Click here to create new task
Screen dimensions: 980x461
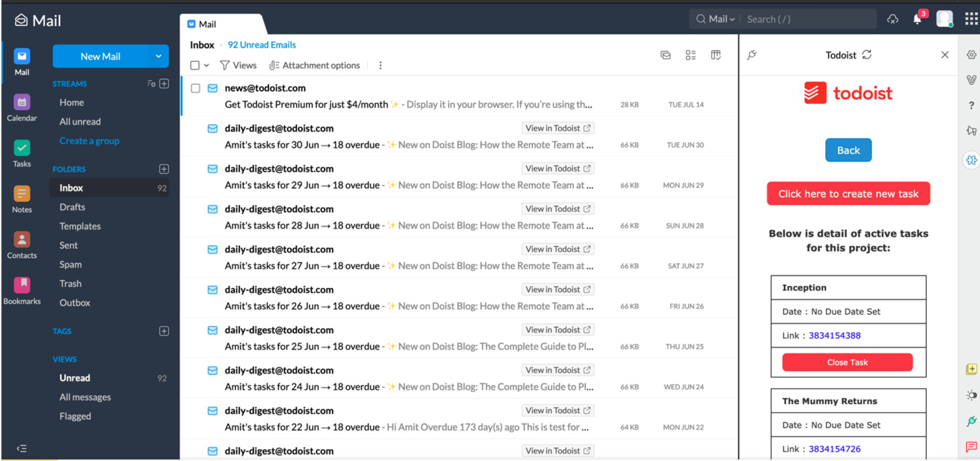pos(848,193)
